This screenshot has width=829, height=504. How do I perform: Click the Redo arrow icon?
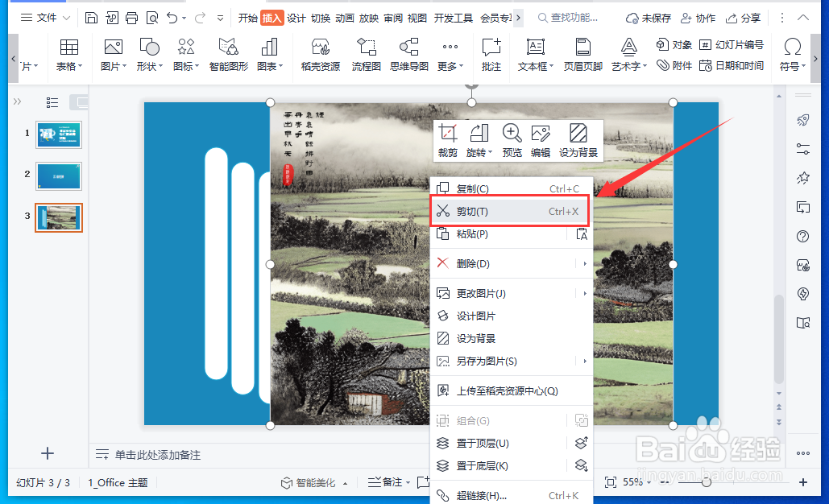click(x=200, y=18)
